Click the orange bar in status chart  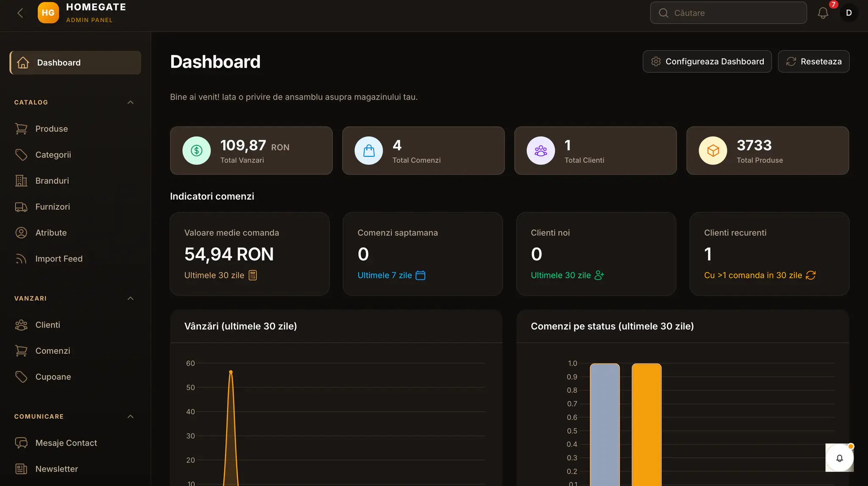coord(647,425)
